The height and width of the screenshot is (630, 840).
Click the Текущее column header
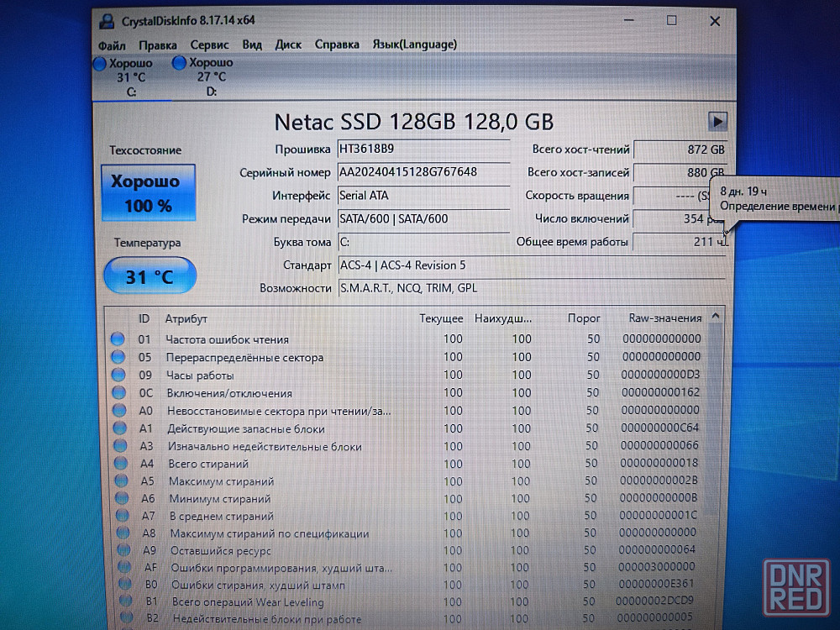[x=441, y=318]
